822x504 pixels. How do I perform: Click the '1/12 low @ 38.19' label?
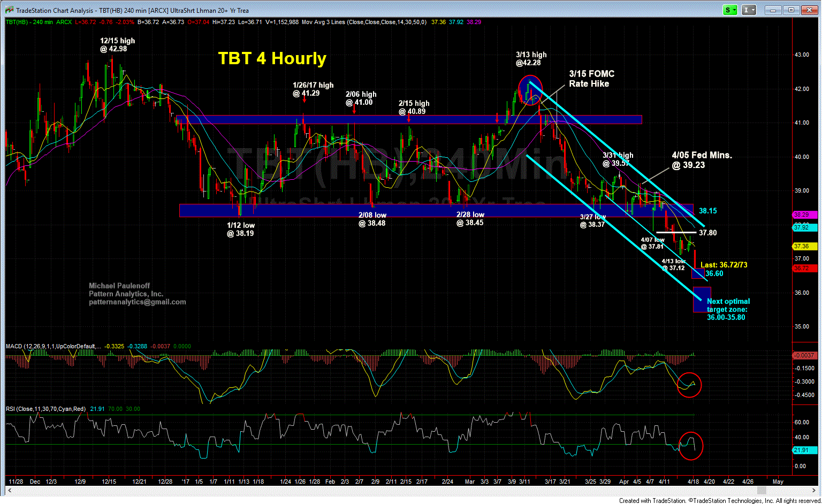click(x=240, y=230)
